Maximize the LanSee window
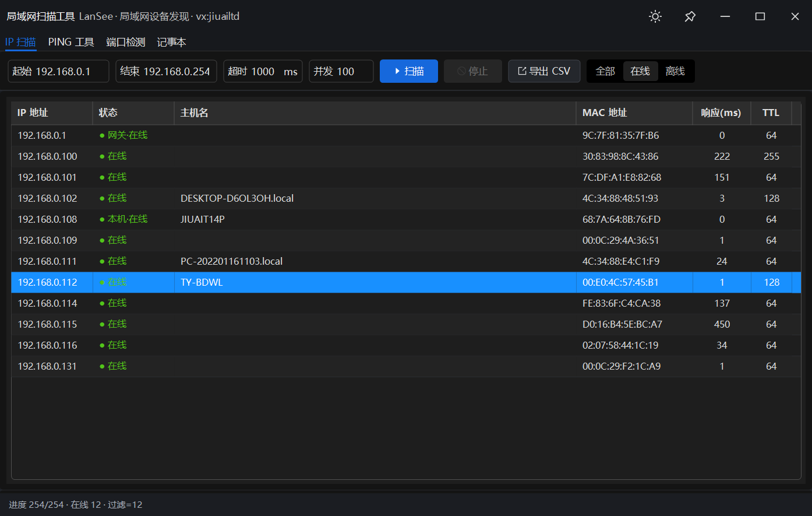The width and height of the screenshot is (812, 516). coord(760,16)
